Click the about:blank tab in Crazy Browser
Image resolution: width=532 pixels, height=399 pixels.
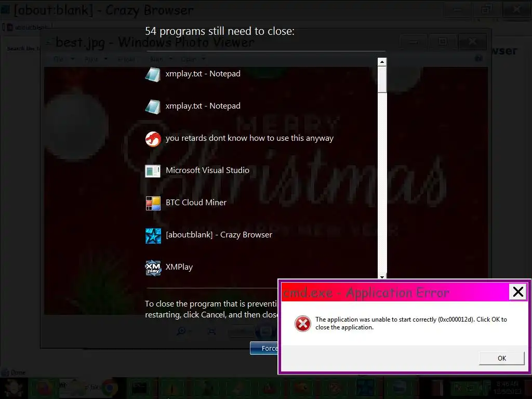coord(28,27)
